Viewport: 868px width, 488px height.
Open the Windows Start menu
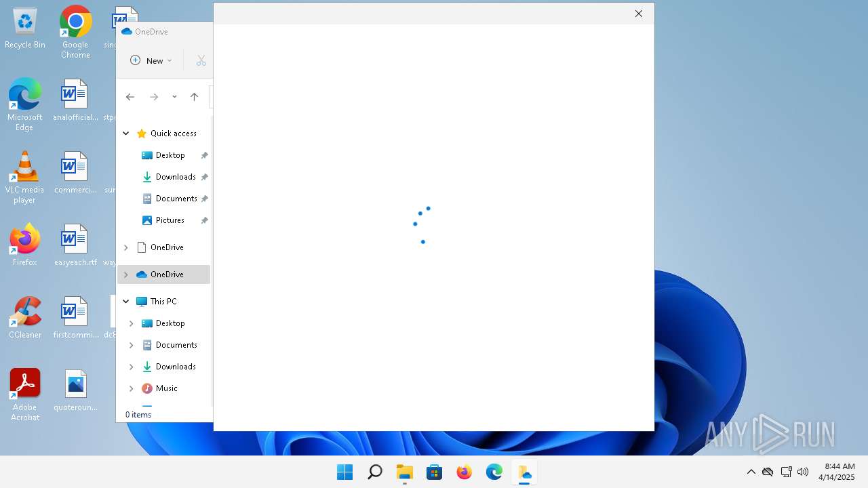(345, 472)
